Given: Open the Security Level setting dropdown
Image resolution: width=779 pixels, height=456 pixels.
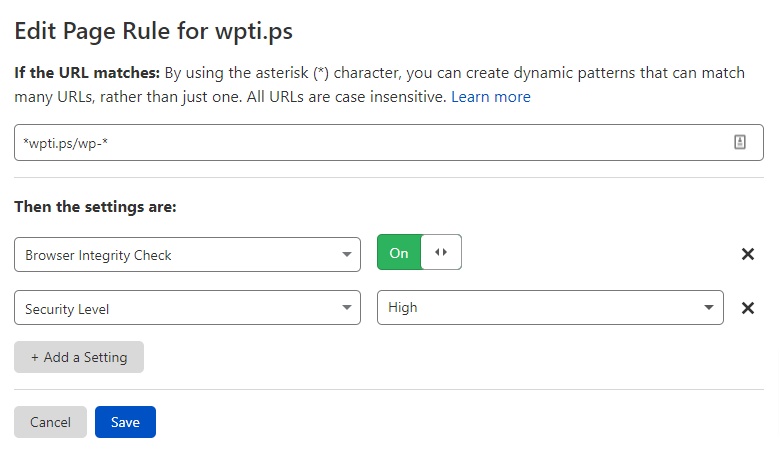Looking at the screenshot, I should click(x=187, y=307).
